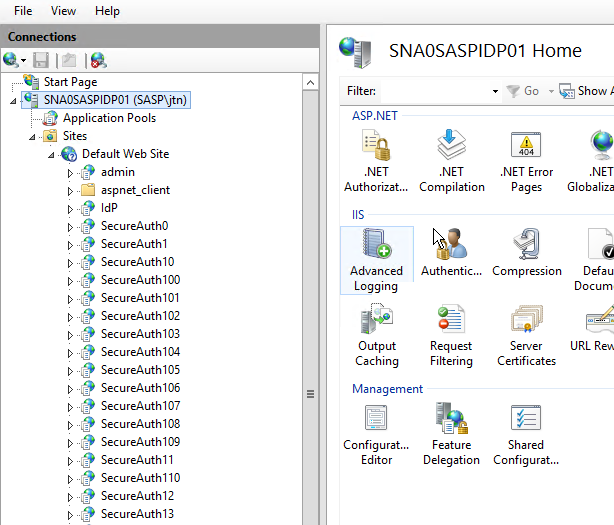Select SecureAuth103 in the tree
Screen dimensions: 614x525
point(140,334)
